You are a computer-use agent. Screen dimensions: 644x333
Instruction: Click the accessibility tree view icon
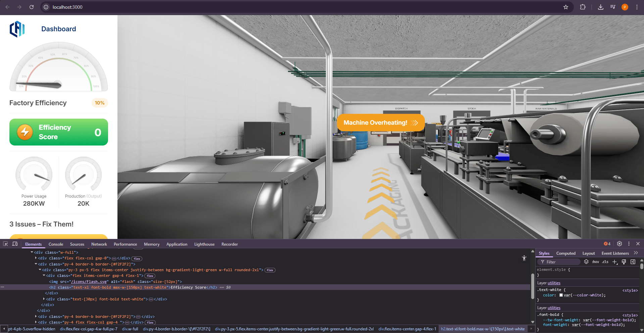pos(524,258)
